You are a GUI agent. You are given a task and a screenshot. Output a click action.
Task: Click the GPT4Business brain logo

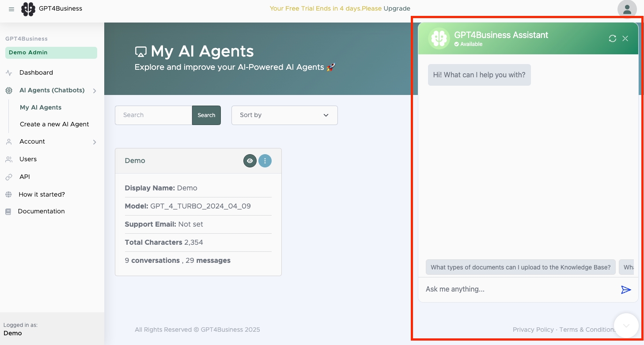pos(28,9)
